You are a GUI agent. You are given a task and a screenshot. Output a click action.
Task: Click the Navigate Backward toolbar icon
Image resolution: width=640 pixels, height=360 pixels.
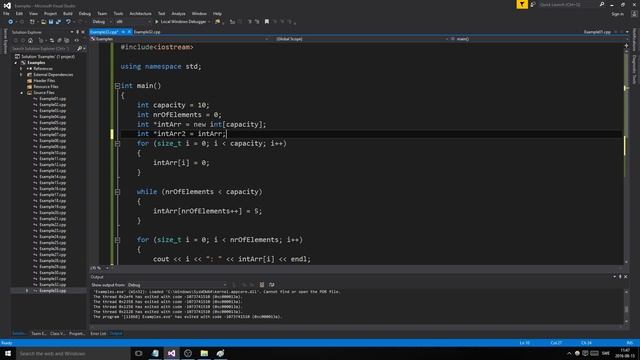[11, 22]
